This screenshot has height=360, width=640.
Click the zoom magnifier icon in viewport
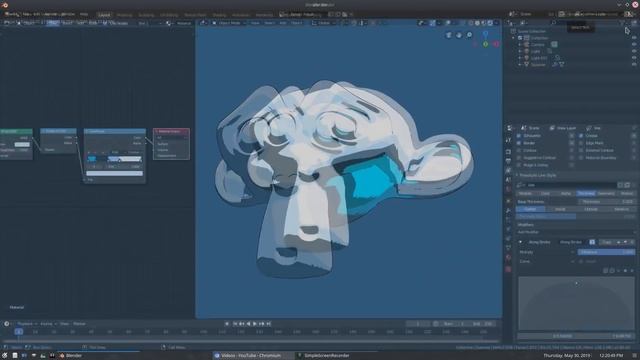[x=469, y=35]
